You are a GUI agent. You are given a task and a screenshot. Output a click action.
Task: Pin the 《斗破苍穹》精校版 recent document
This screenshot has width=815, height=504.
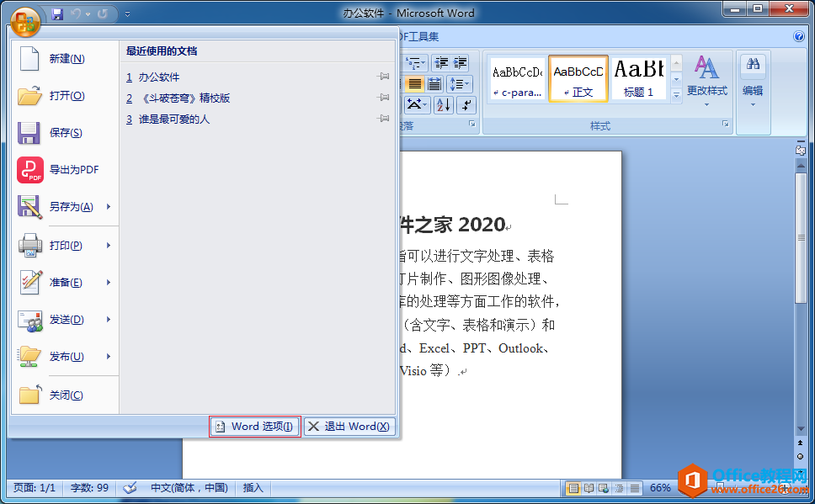[x=383, y=96]
